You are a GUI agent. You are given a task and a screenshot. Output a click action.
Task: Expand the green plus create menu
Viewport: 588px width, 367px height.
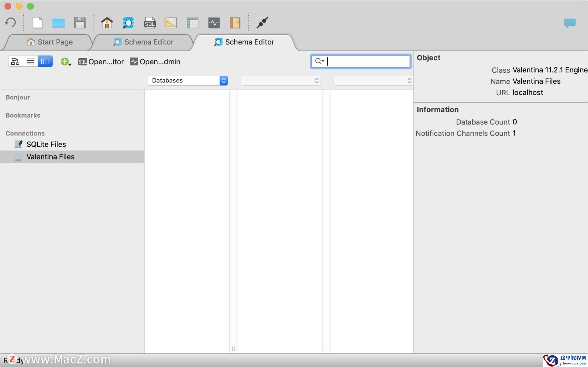point(66,62)
